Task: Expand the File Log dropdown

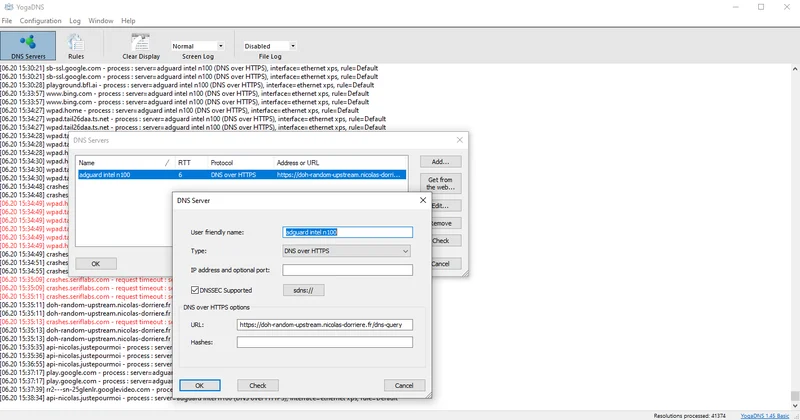Action: (x=270, y=45)
